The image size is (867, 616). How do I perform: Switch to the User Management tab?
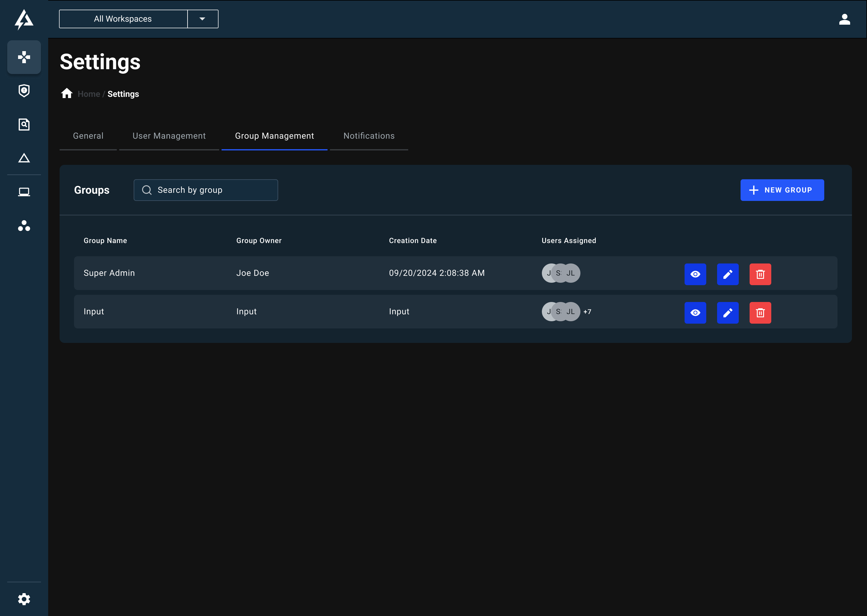tap(169, 136)
